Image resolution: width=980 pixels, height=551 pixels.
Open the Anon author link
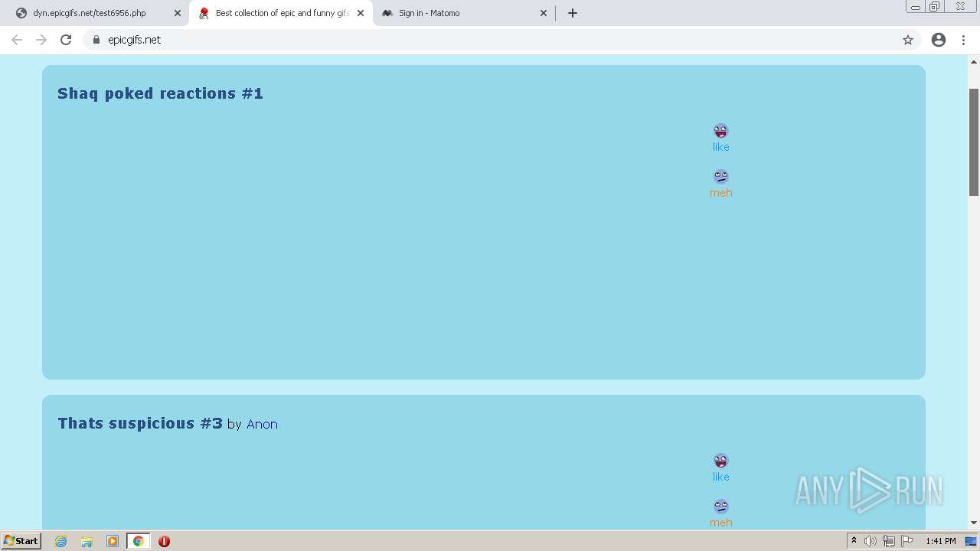262,424
